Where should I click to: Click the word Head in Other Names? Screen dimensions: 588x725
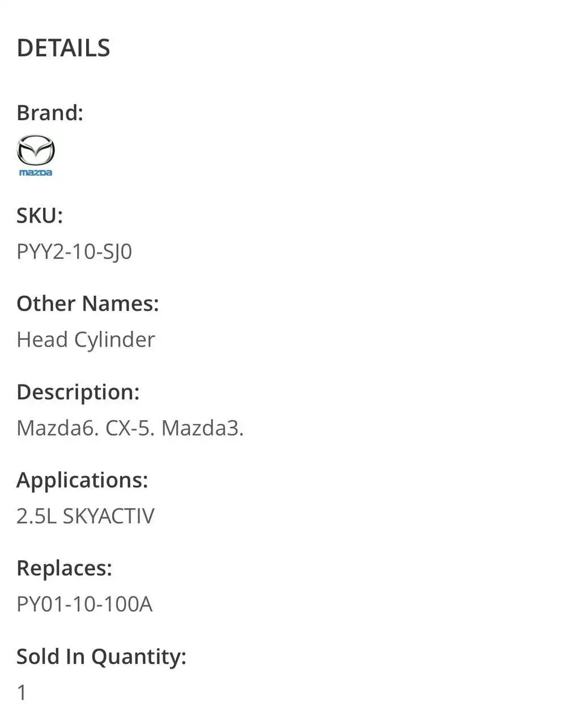tap(42, 340)
